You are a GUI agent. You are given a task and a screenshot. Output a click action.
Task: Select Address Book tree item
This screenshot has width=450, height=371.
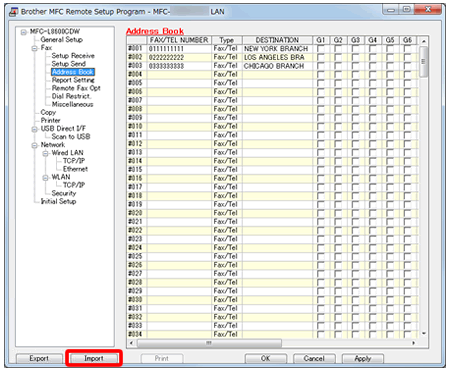click(x=73, y=72)
